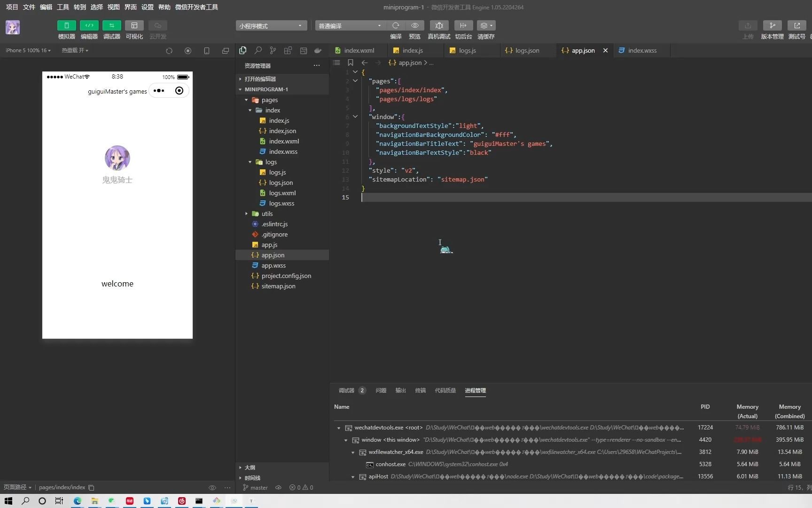Open the extensions icon in sidebar

point(288,50)
